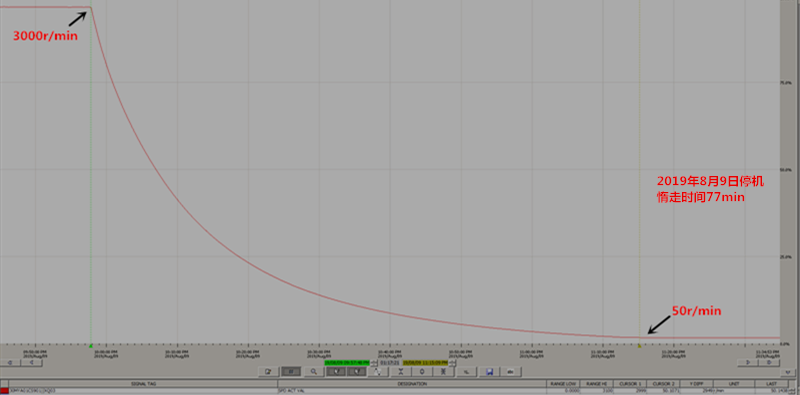Click the single step-left arrow button

(x=32, y=362)
